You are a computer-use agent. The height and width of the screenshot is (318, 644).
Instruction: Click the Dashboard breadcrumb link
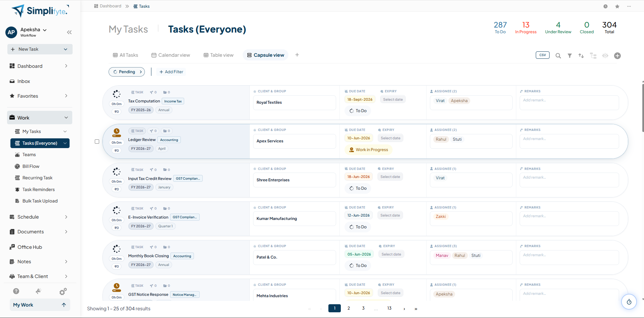coord(108,6)
